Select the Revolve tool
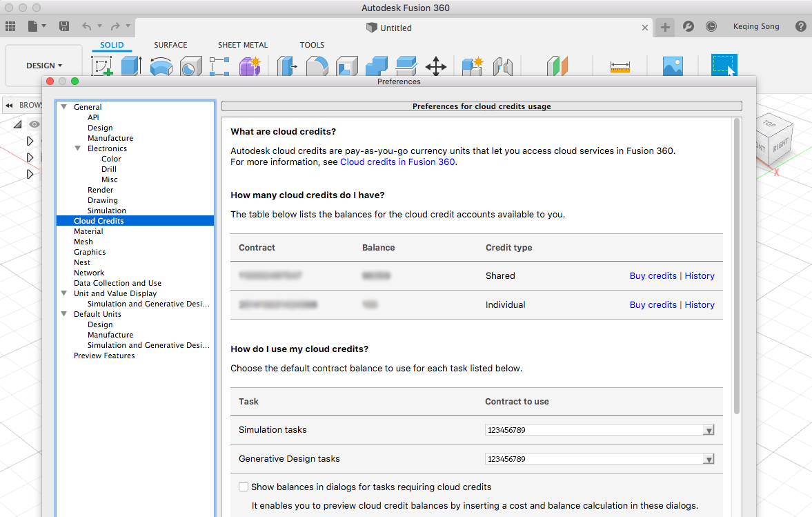Screen dimensions: 812x517 click(161, 66)
